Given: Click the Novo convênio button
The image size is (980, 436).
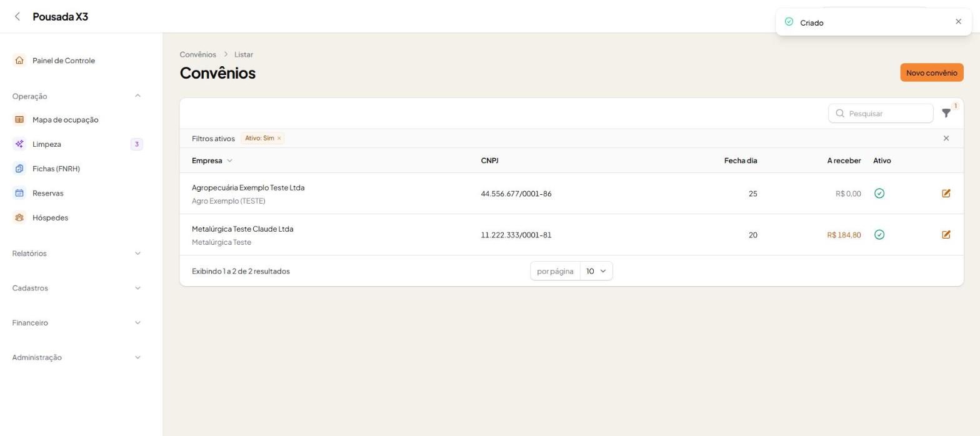Looking at the screenshot, I should 931,72.
